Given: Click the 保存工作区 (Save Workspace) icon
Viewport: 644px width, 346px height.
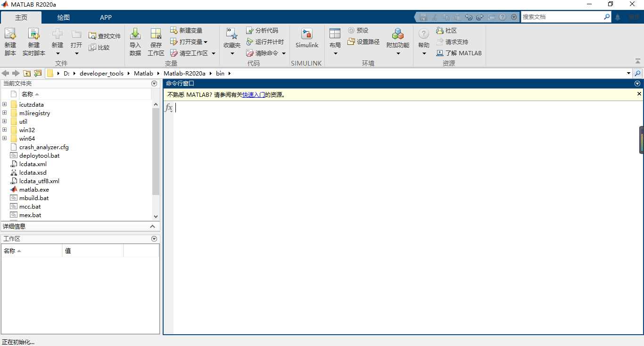Looking at the screenshot, I should click(156, 34).
